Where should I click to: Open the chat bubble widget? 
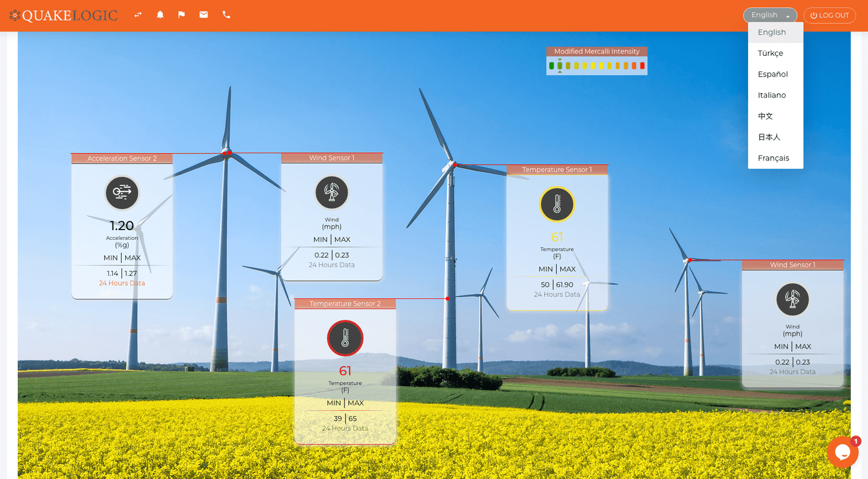[843, 452]
